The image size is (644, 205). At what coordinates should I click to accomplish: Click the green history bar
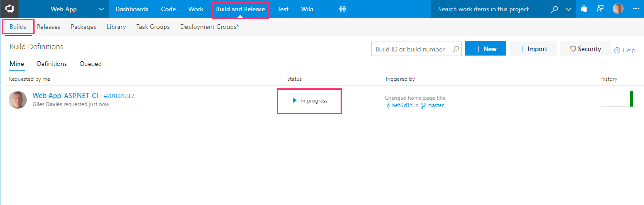[x=631, y=99]
